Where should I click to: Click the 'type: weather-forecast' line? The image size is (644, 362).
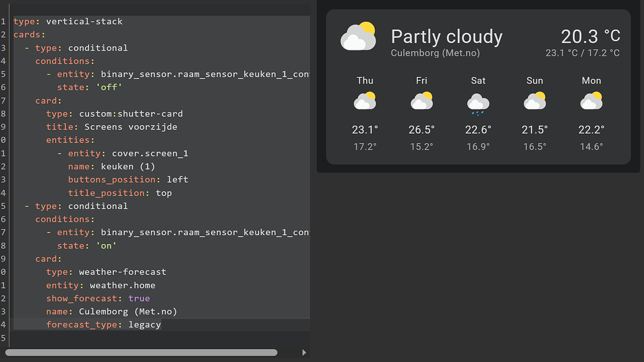(x=106, y=272)
